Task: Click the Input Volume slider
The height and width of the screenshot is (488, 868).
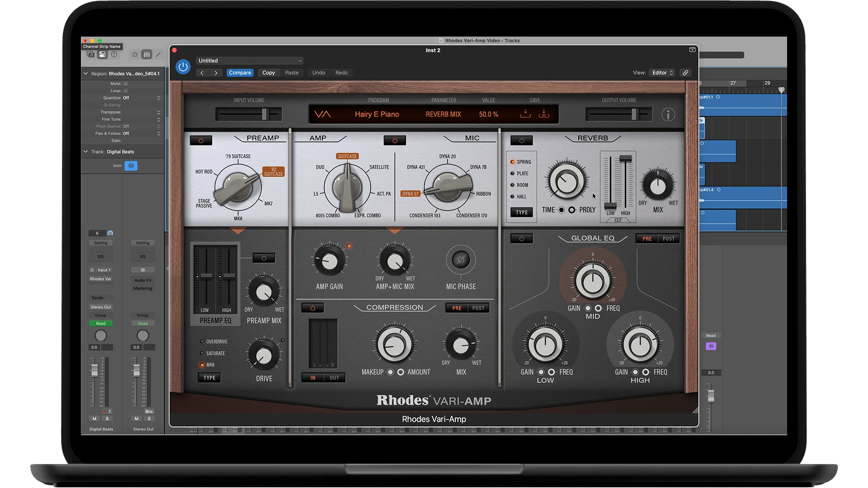Action: click(x=249, y=114)
